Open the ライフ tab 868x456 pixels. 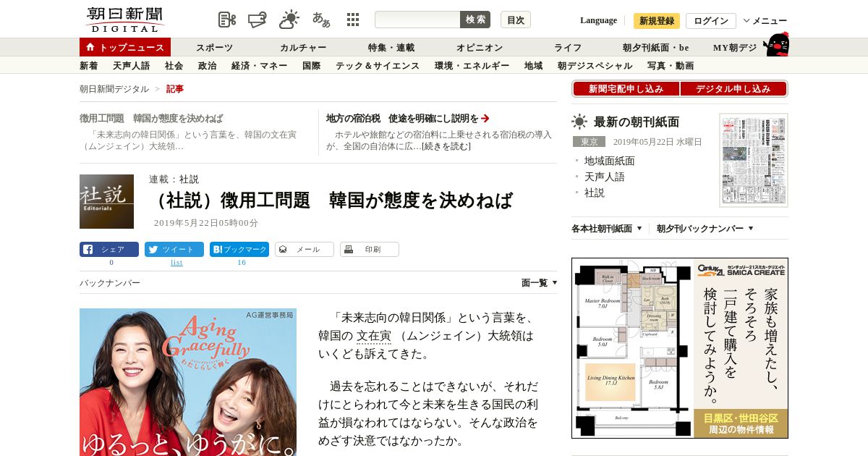coord(568,47)
